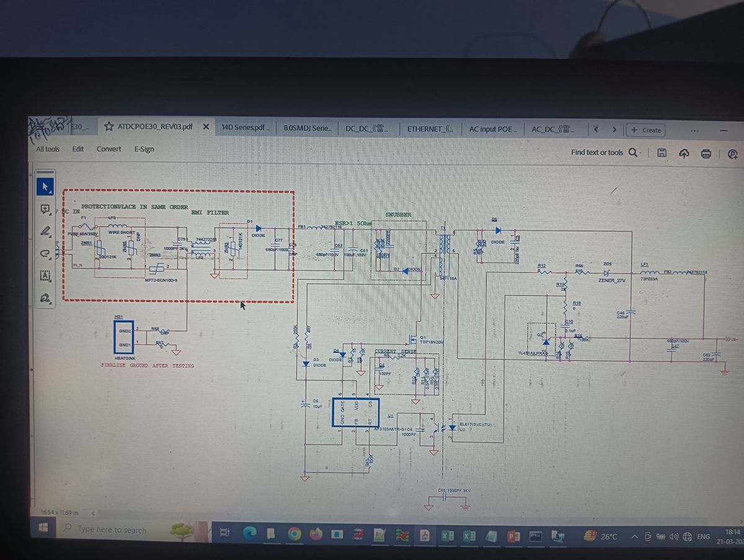Switch to 8.0SMDJ Series tab

tap(307, 128)
